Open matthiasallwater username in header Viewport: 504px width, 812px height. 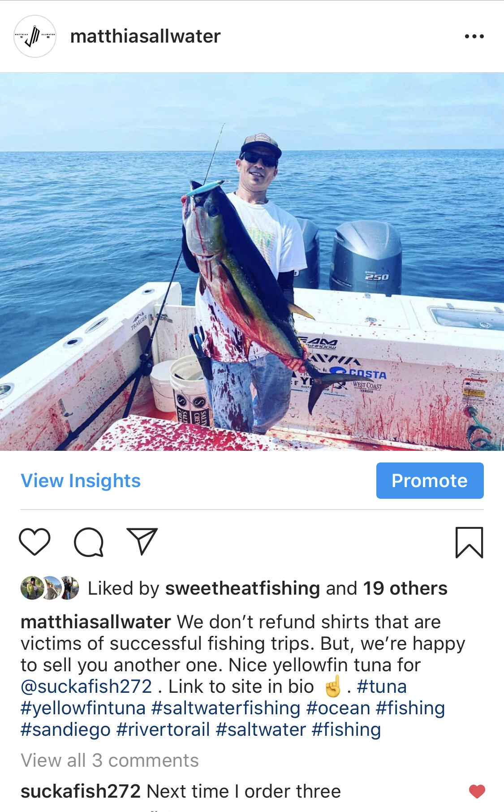click(145, 36)
